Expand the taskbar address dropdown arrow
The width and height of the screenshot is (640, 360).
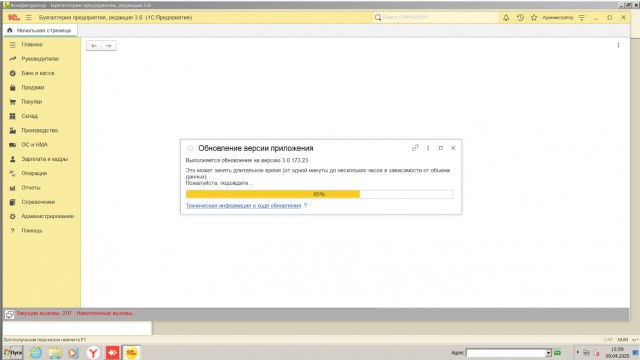point(549,353)
